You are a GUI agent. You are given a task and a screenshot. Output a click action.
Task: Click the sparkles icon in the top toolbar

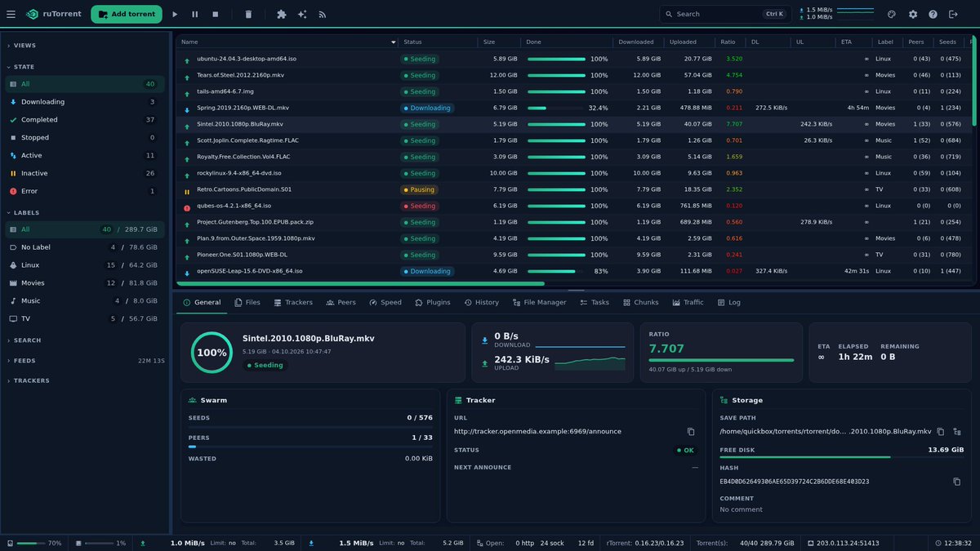tap(302, 14)
